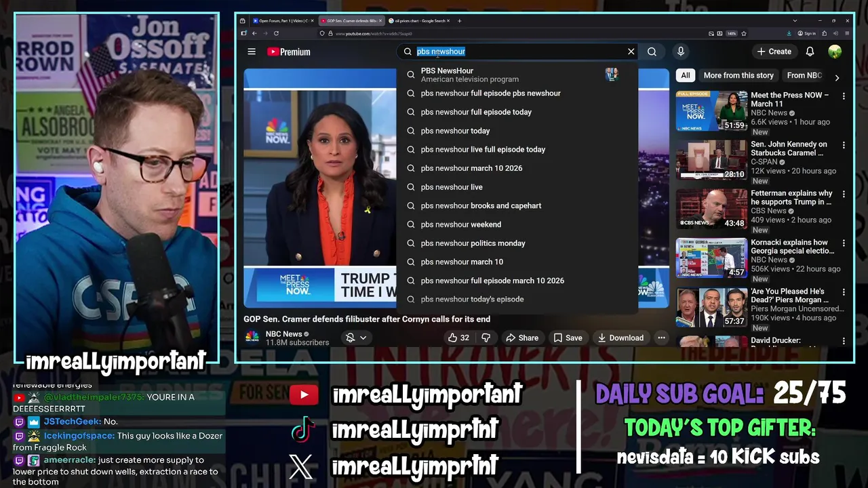
Task: Select the 'From NBC' filter chip
Action: pyautogui.click(x=805, y=76)
